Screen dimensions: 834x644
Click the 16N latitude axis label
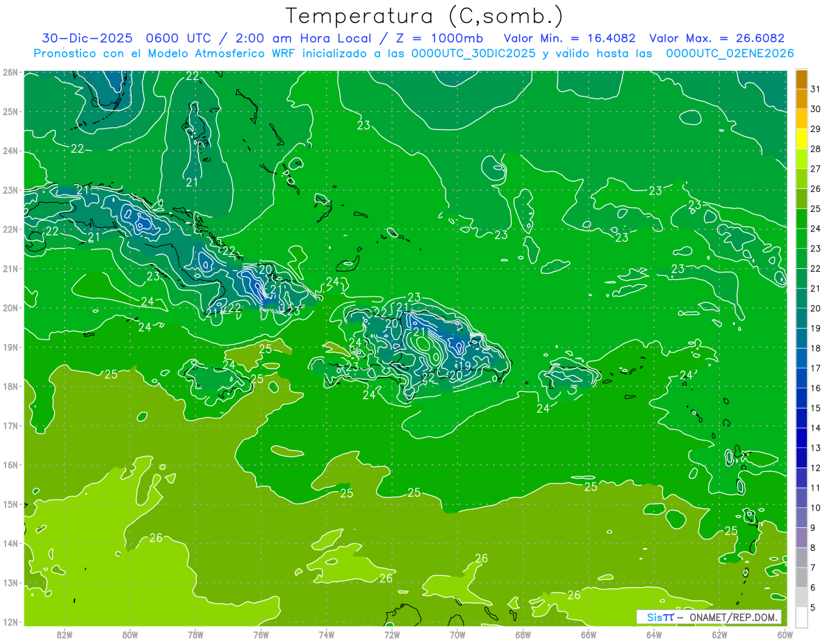click(10, 465)
